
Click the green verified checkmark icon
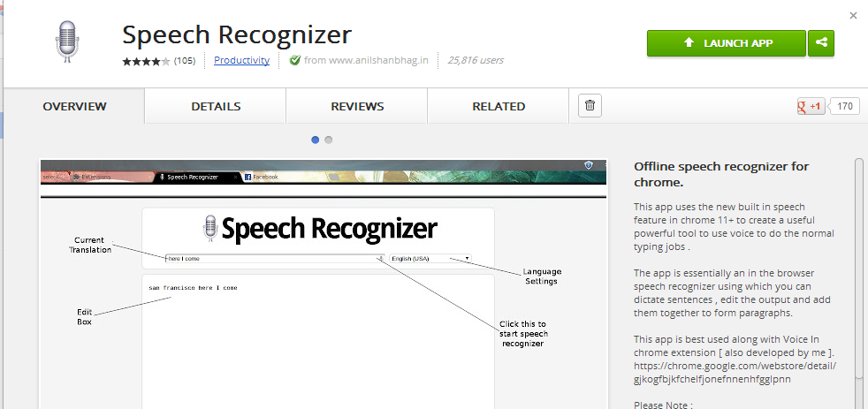click(x=295, y=60)
